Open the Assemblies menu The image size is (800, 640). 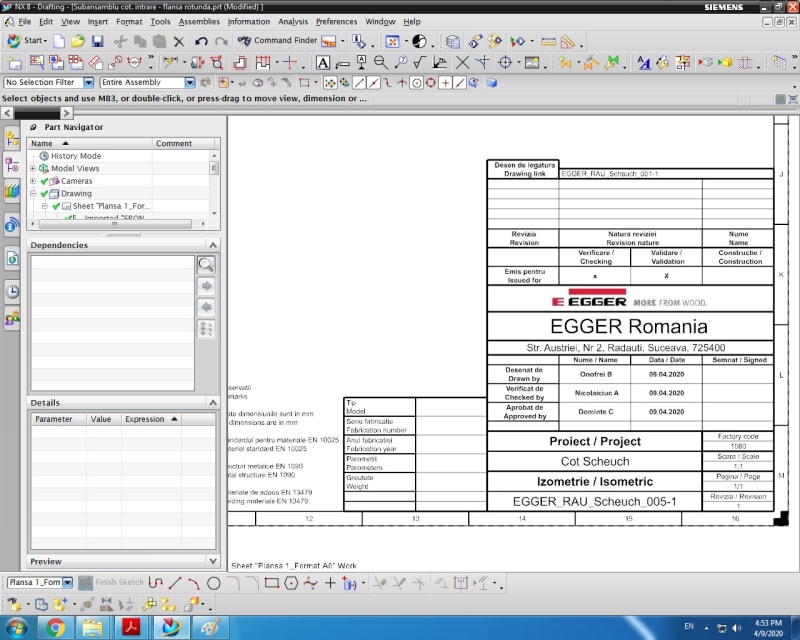pos(199,21)
